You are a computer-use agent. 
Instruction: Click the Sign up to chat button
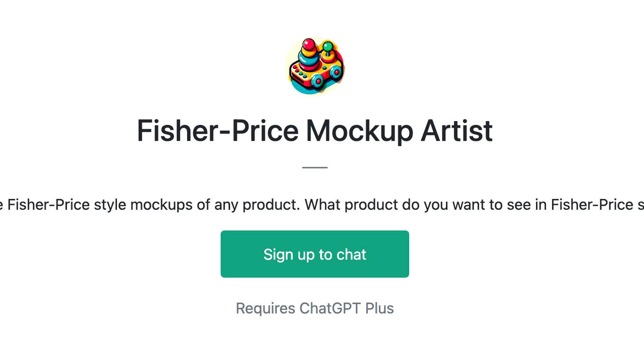315,254
